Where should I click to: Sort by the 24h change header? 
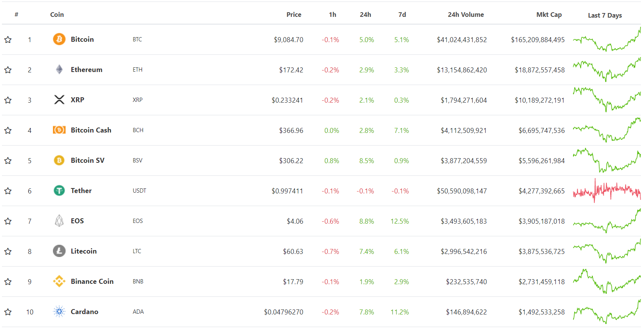pos(365,15)
